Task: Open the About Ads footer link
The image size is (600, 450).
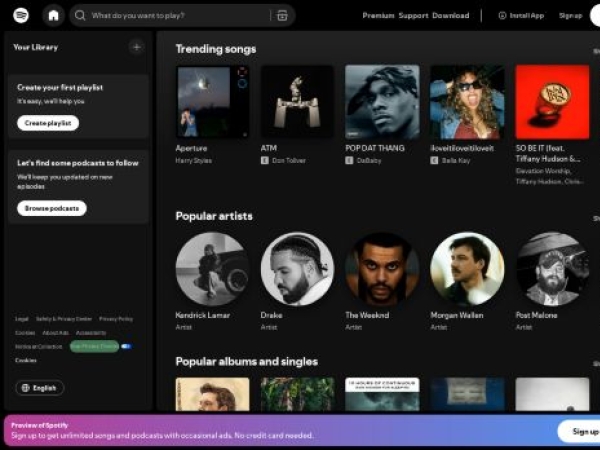Action: tap(55, 333)
